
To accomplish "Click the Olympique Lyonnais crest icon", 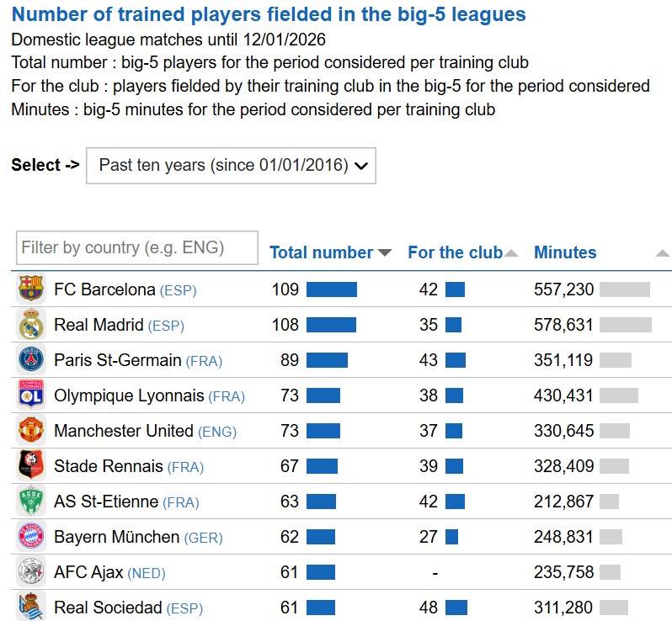I will (30, 395).
